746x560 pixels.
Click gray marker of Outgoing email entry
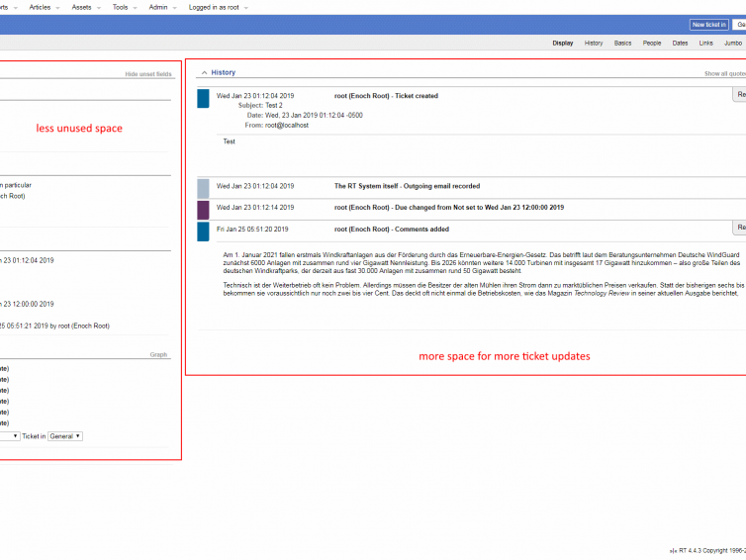point(203,187)
